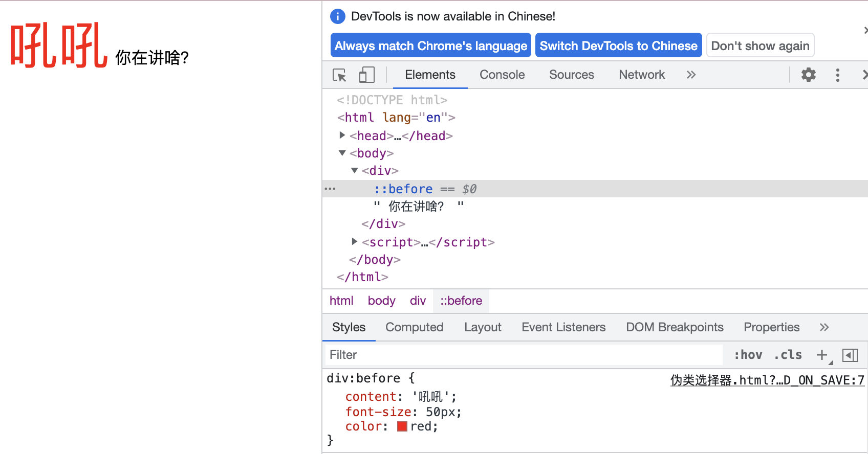The image size is (868, 454).
Task: Collapse the body element node
Action: coord(342,153)
